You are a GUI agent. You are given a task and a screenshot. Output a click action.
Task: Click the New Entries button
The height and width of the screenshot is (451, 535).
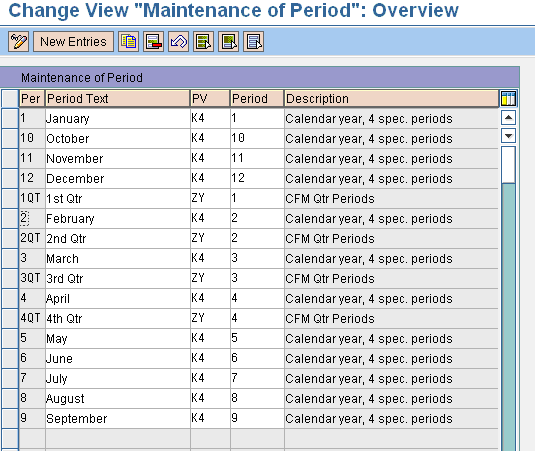pyautogui.click(x=73, y=42)
